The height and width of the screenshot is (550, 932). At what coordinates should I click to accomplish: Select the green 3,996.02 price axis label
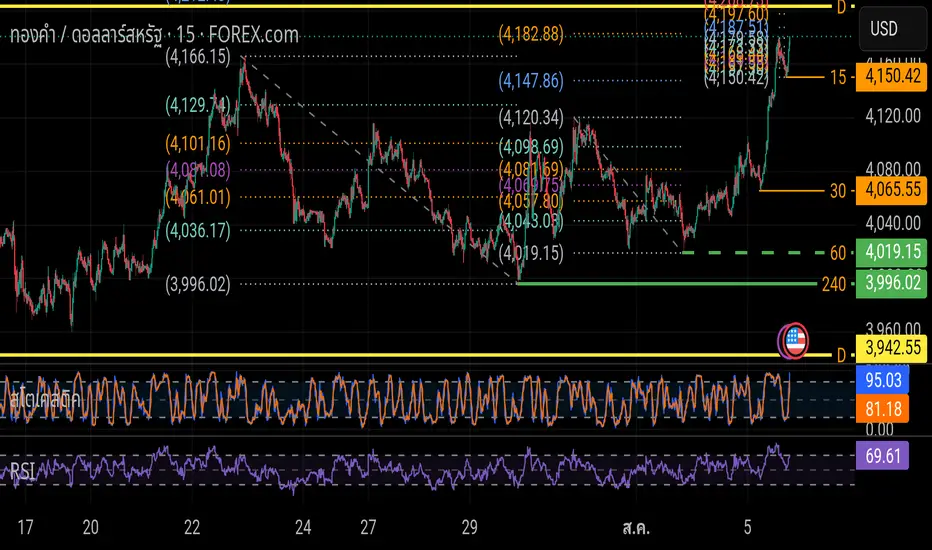tap(892, 283)
